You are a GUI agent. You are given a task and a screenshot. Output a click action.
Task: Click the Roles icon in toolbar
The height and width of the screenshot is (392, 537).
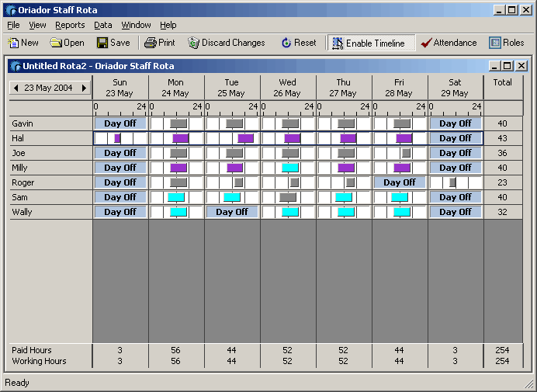pyautogui.click(x=495, y=43)
